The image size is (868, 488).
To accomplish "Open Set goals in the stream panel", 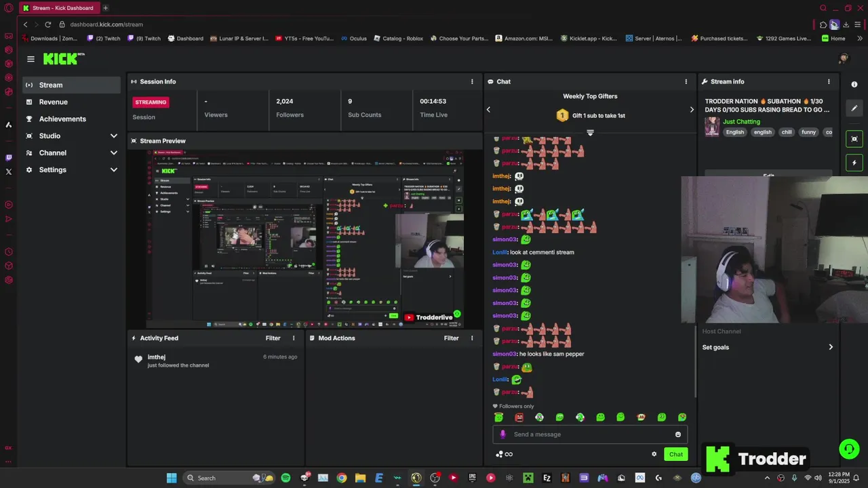I will pos(768,347).
